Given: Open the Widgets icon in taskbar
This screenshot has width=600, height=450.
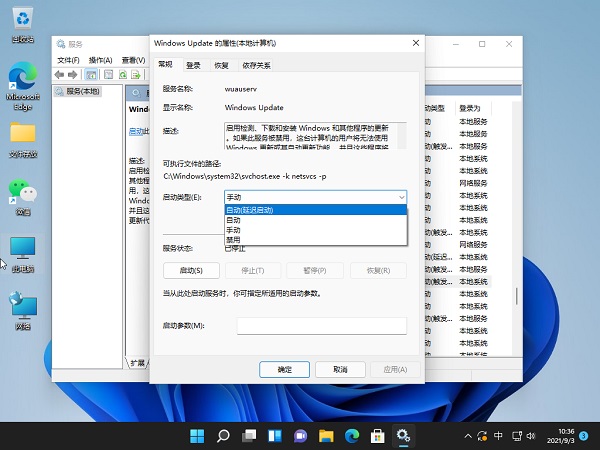Looking at the screenshot, I should click(x=274, y=436).
